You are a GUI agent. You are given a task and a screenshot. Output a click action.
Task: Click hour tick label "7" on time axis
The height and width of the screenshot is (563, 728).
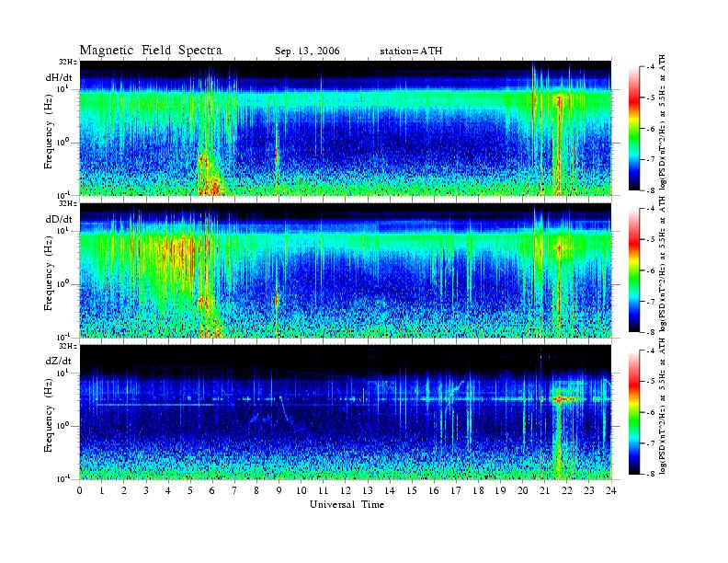[235, 490]
